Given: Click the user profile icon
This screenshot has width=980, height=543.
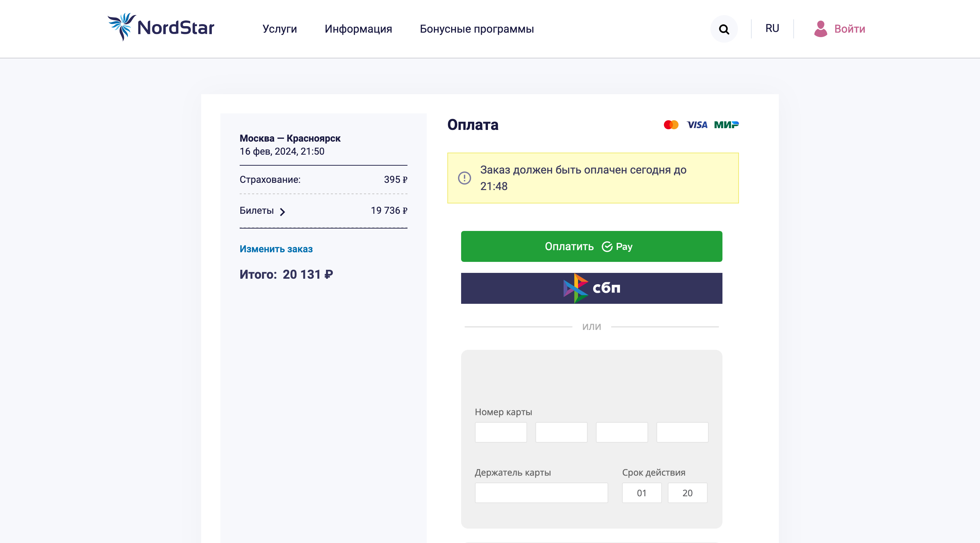Looking at the screenshot, I should [820, 29].
